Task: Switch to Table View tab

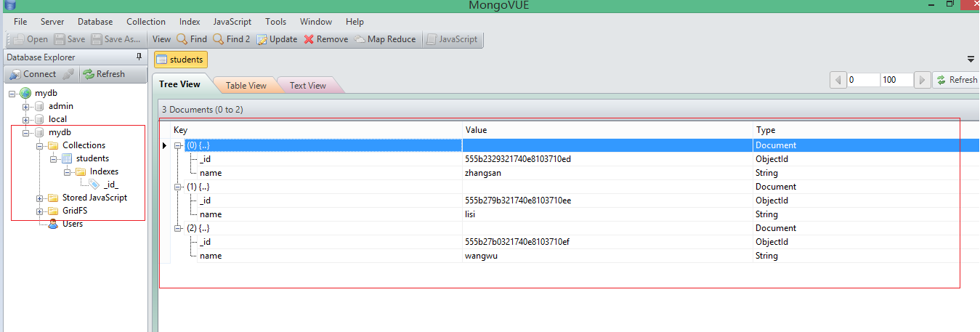Action: pyautogui.click(x=246, y=86)
